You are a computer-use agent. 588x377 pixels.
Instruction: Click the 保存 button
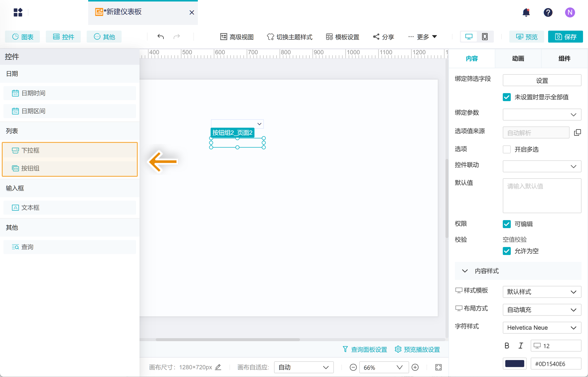click(565, 37)
